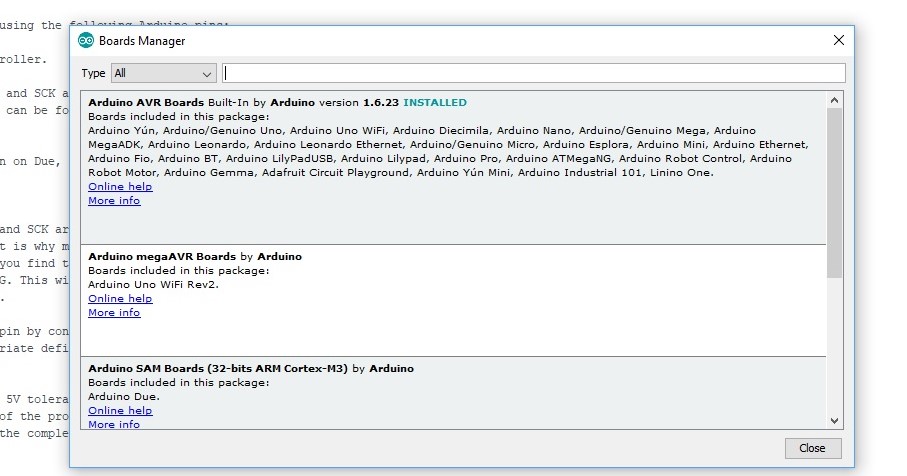
Task: Click the scrollbar down arrow
Action: pyautogui.click(x=834, y=420)
